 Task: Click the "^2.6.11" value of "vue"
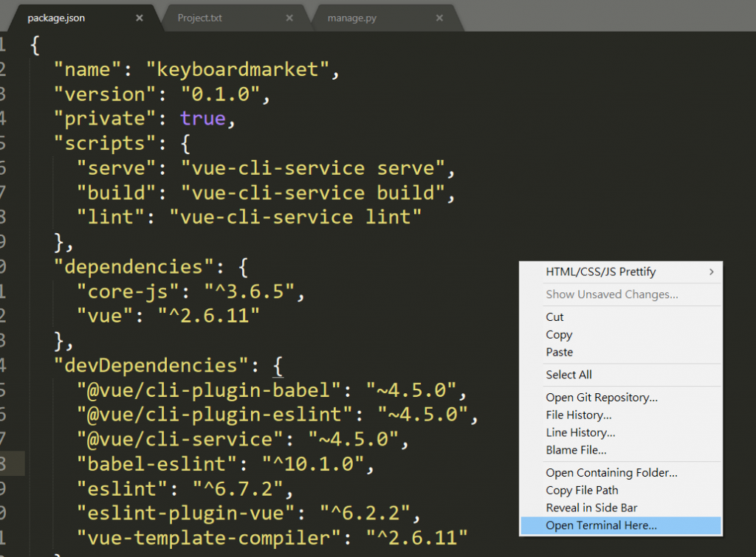(209, 316)
